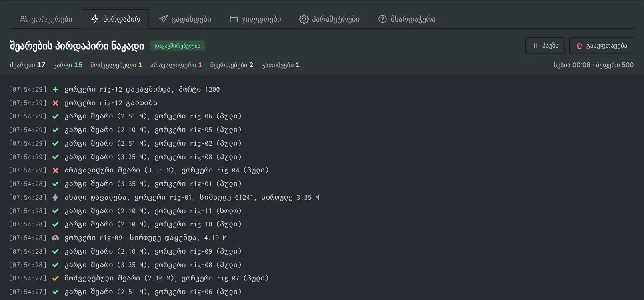Viewport: 644px width, 300px height.
Task: Click the red X icon for rig-12 disconnected
Action: point(56,103)
